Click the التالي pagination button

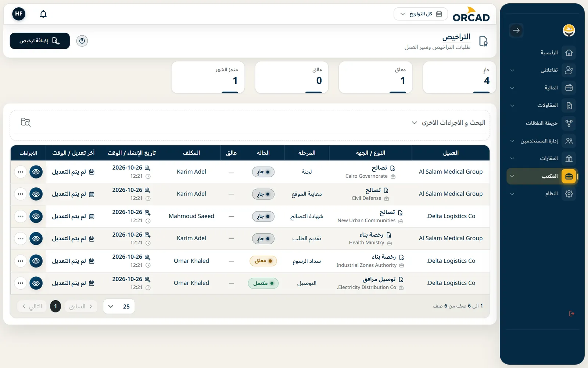[x=32, y=307]
